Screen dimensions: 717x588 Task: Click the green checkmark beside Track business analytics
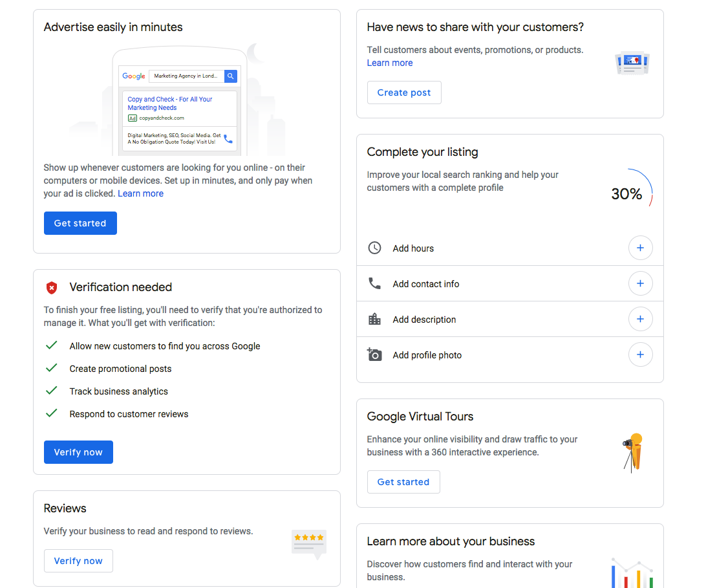52,390
